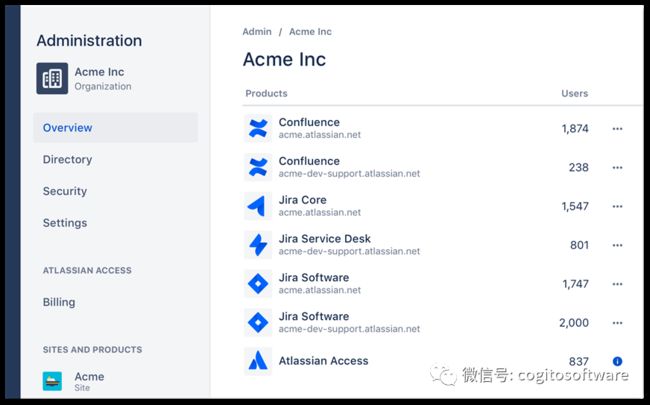
Task: Click the Jira Software icon for acme.atlassian.net
Action: pyautogui.click(x=258, y=284)
